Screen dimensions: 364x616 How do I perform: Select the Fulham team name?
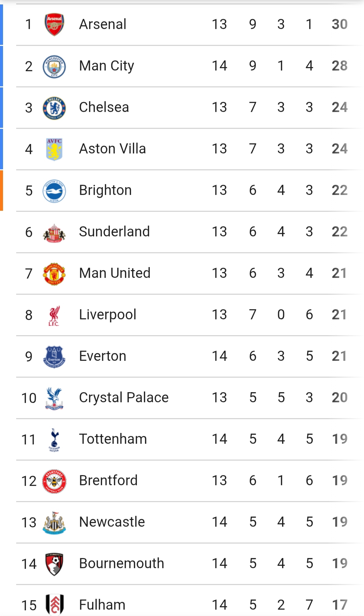[x=102, y=605]
